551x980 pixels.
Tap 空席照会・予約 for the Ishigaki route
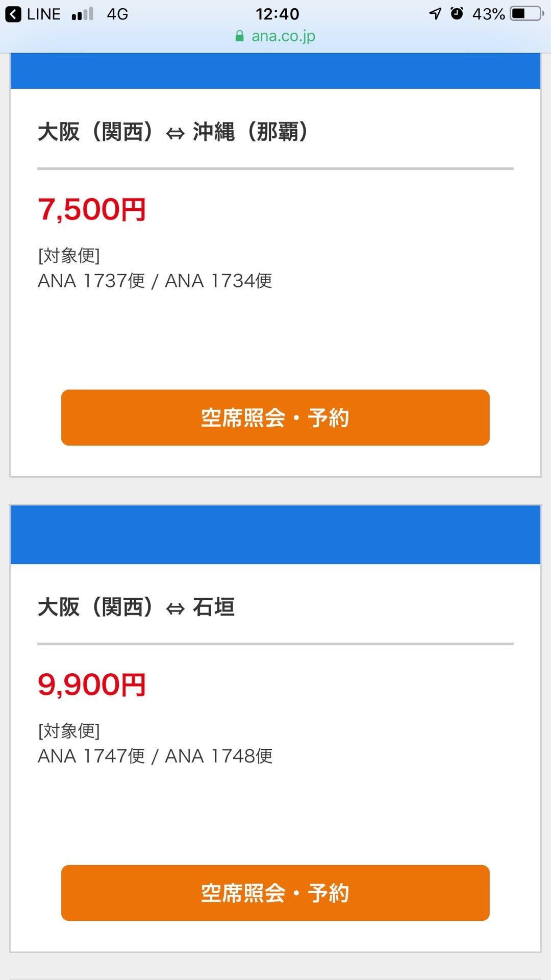[275, 893]
